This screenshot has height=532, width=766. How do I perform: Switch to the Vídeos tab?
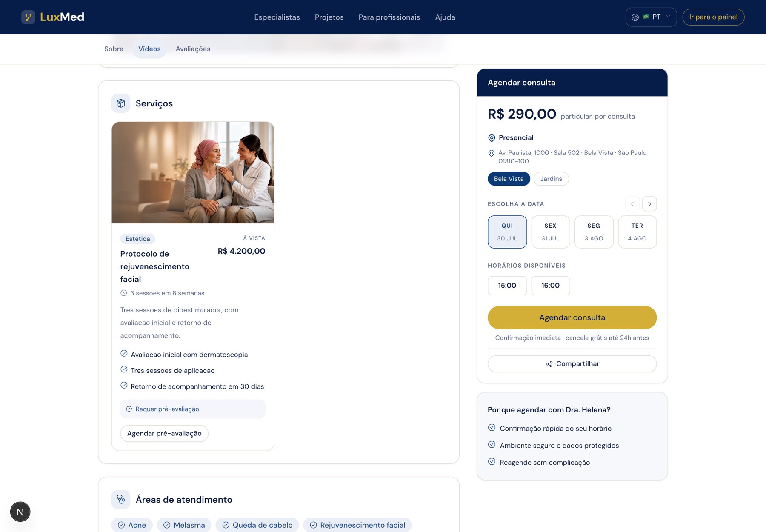[x=149, y=49]
